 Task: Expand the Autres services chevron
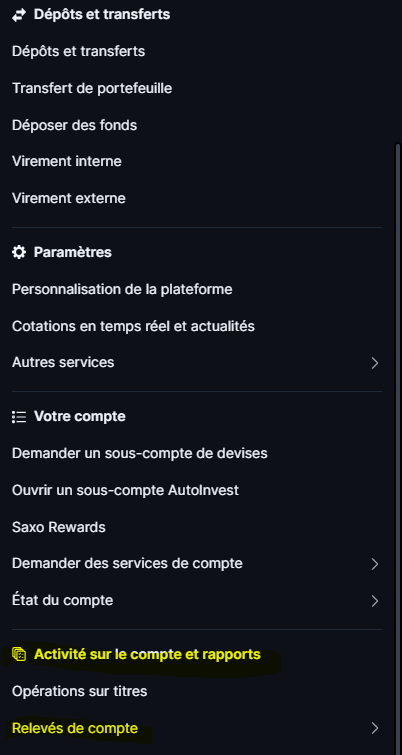375,363
